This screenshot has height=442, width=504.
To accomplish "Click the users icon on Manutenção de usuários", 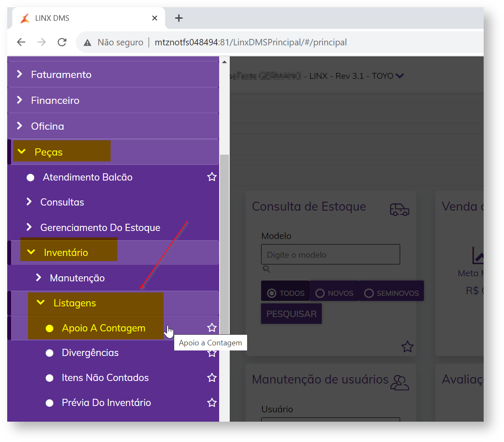I will click(400, 383).
